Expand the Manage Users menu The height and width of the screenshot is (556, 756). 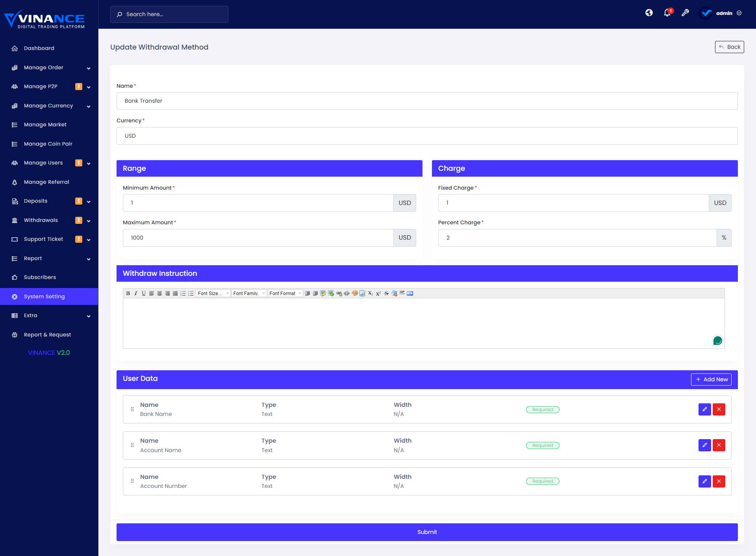click(x=49, y=163)
